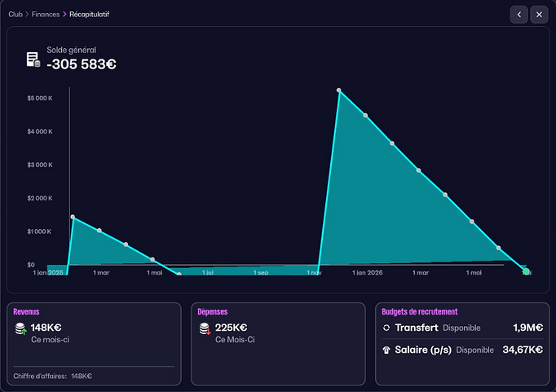Click the back arrow button
Viewport: 556px width, 392px height.
coord(519,15)
